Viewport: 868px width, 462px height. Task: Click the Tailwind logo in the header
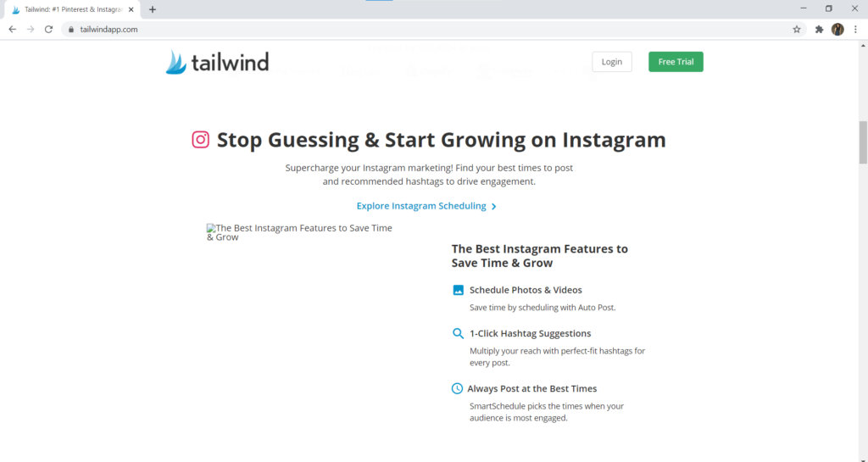(x=218, y=62)
